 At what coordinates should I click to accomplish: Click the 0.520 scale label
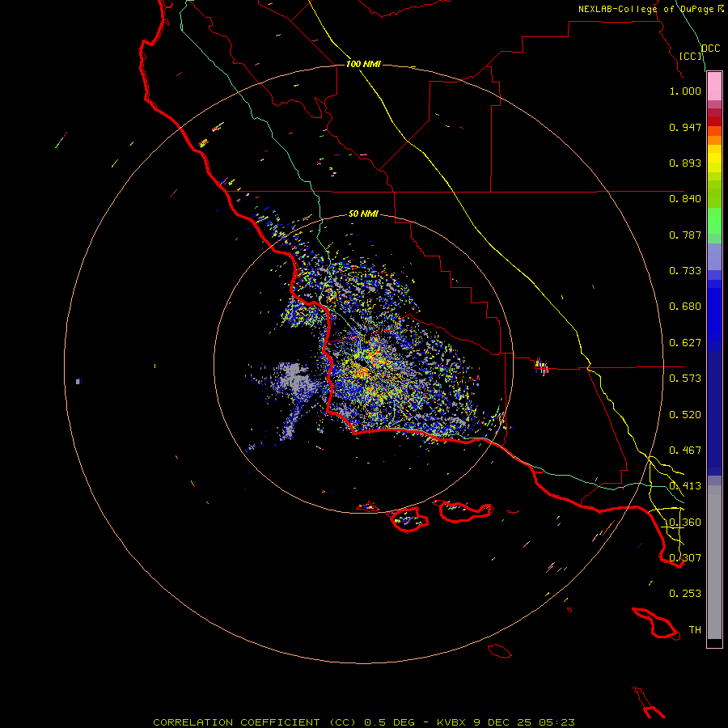pyautogui.click(x=685, y=415)
